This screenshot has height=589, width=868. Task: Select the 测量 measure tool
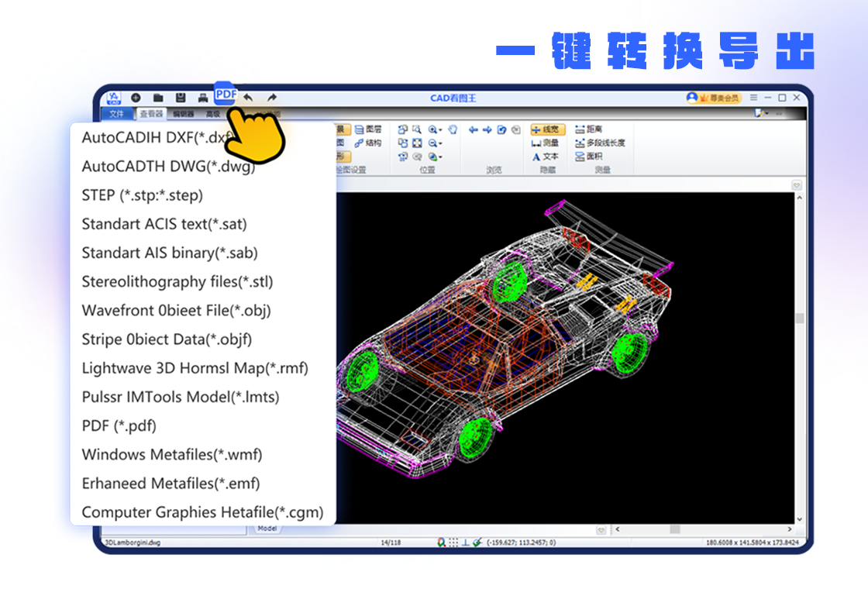545,143
